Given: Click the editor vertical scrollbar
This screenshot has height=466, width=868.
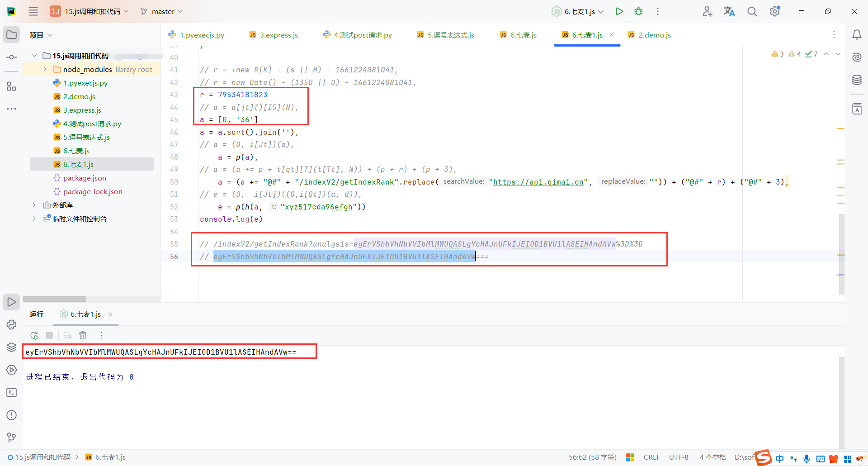Looking at the screenshot, I should pyautogui.click(x=841, y=254).
